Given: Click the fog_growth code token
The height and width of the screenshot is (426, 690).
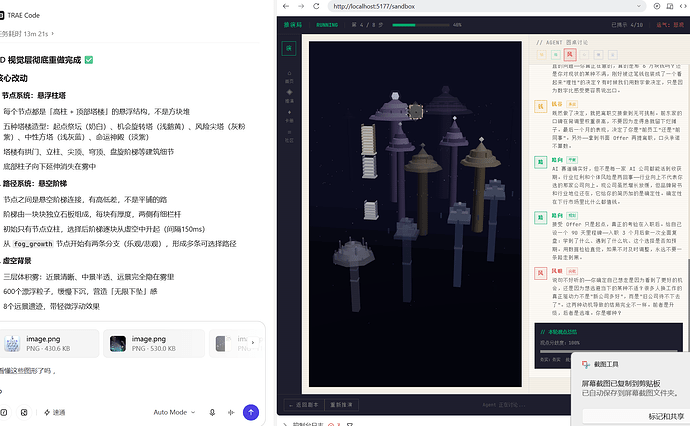Looking at the screenshot, I should [x=33, y=244].
